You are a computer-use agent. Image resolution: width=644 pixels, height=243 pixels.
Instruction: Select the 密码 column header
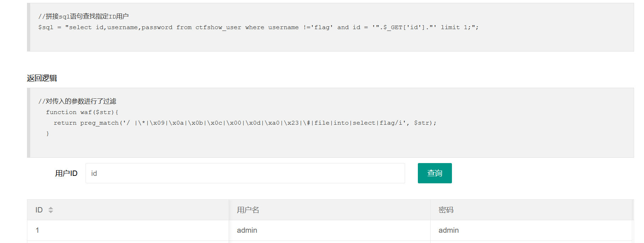(x=531, y=210)
